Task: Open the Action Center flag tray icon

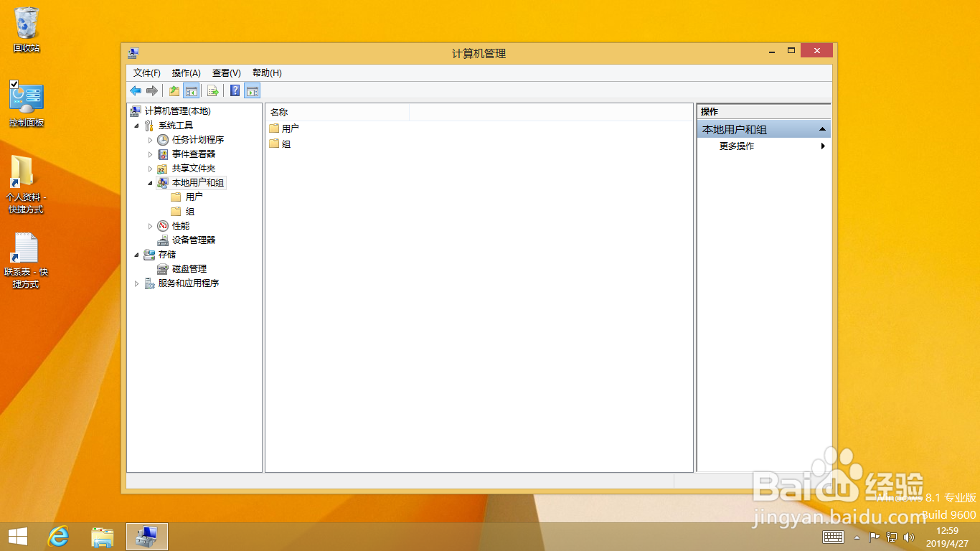Action: [x=875, y=537]
